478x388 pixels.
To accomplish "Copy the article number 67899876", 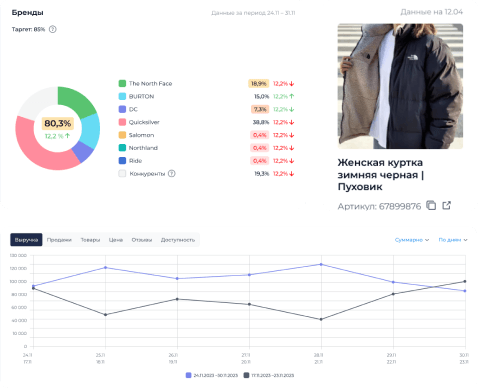I will tap(431, 205).
